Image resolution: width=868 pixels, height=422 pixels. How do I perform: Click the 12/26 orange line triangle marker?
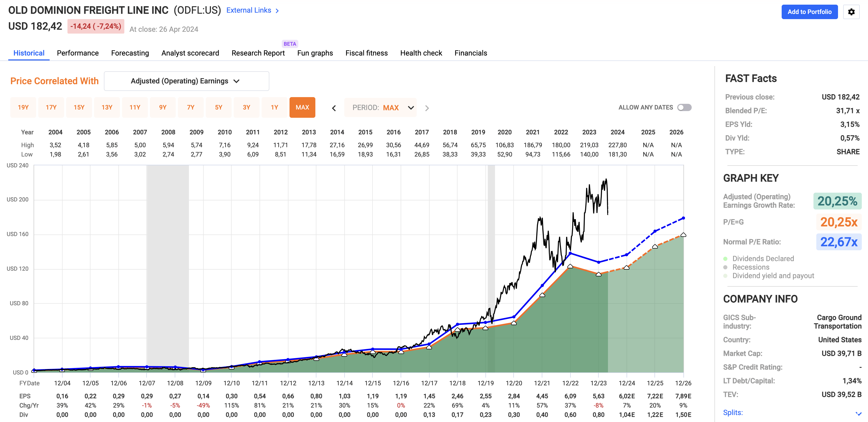pos(683,235)
